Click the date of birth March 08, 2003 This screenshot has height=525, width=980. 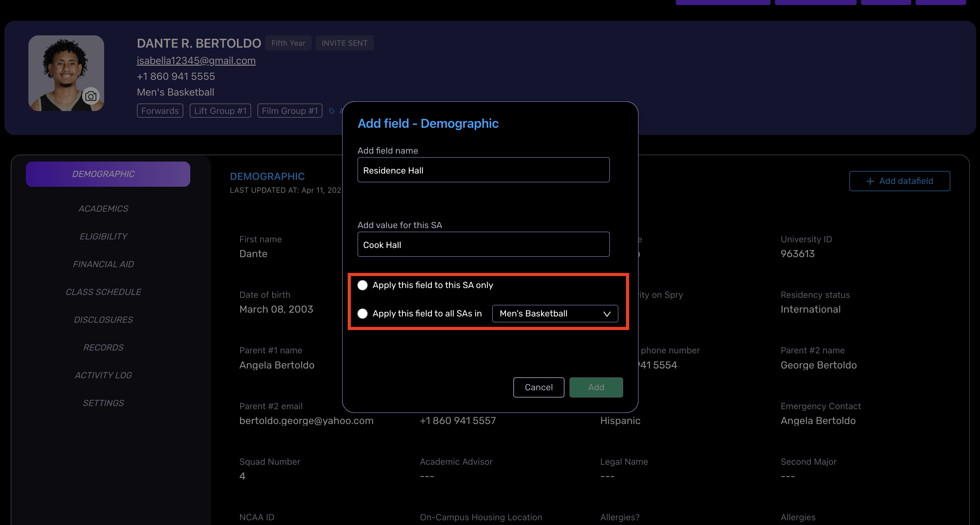pos(276,309)
